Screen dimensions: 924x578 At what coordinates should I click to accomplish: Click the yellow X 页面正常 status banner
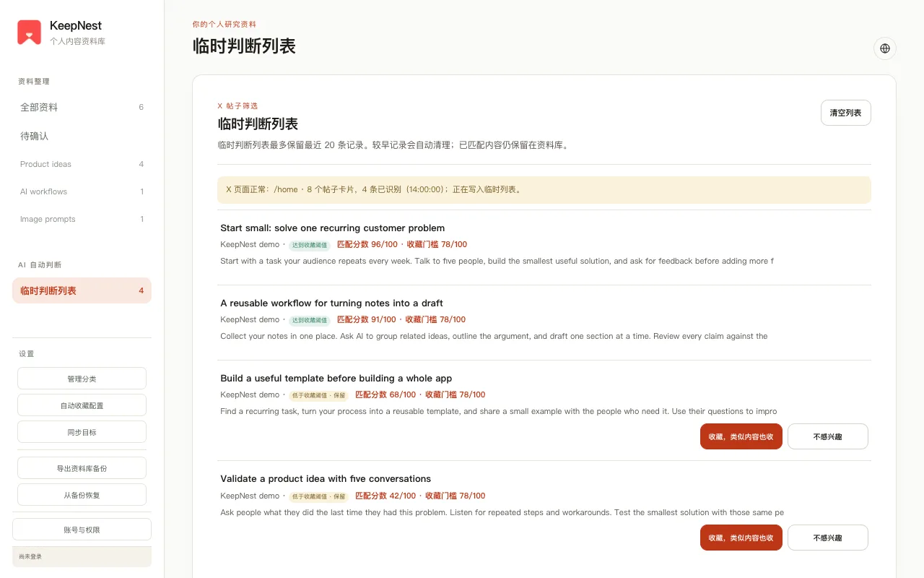click(544, 190)
